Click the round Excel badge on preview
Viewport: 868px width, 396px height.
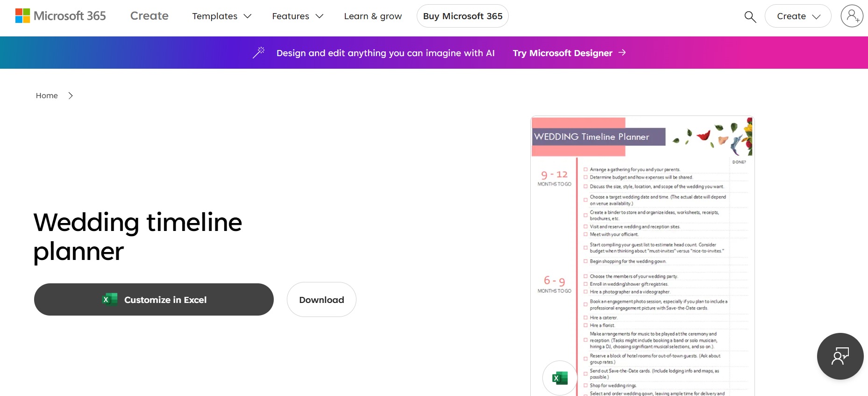560,378
